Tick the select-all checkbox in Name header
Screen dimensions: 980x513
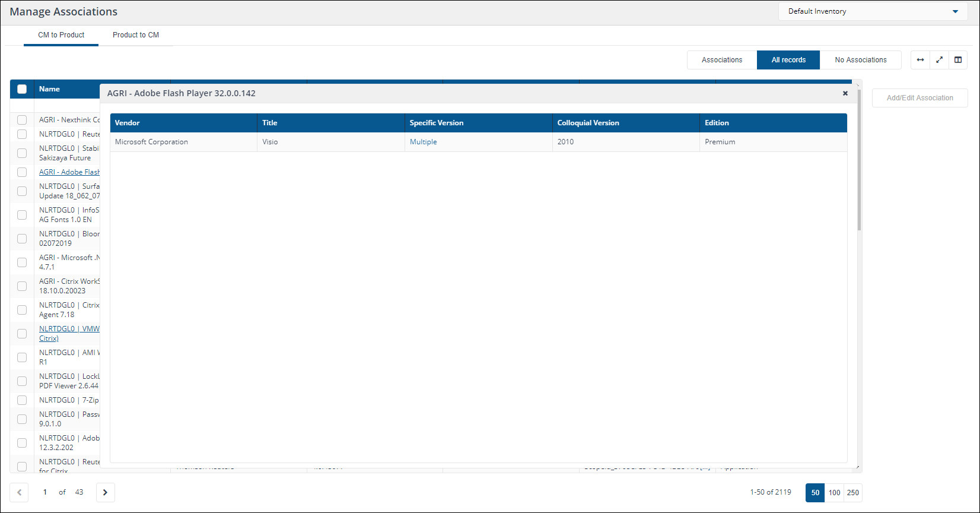pyautogui.click(x=22, y=89)
